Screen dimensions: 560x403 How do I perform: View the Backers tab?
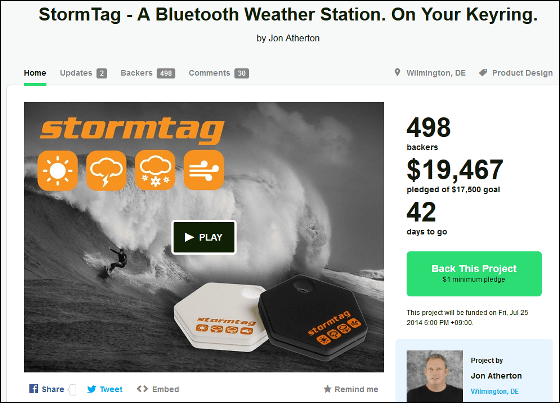pyautogui.click(x=148, y=73)
